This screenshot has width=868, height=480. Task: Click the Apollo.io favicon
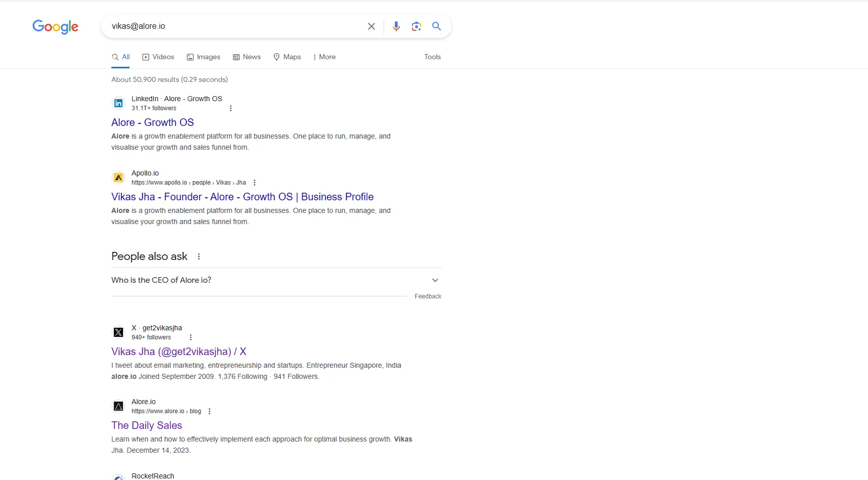point(118,178)
